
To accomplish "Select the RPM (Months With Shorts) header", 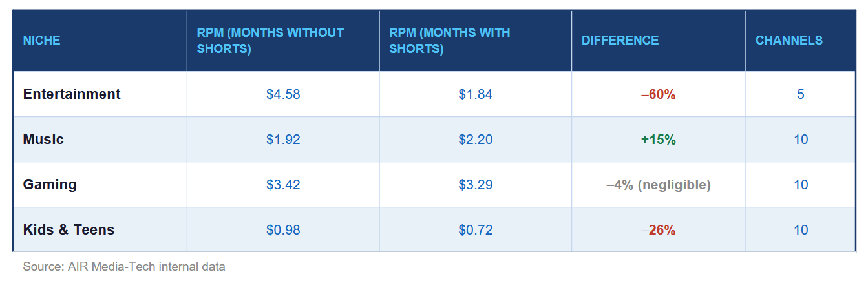I will point(449,40).
